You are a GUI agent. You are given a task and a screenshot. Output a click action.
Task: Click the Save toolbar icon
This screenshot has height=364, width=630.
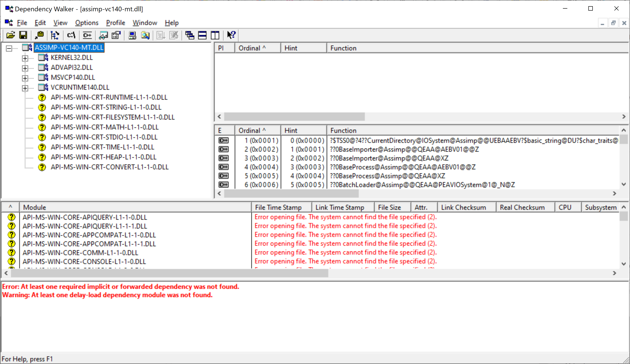coord(23,35)
